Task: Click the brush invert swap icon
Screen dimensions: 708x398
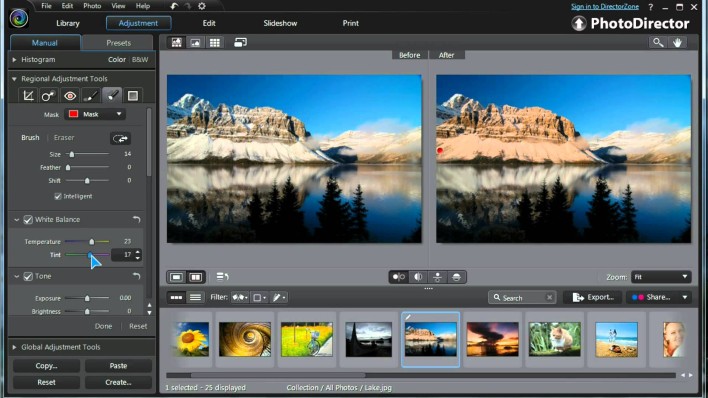Action: point(121,138)
